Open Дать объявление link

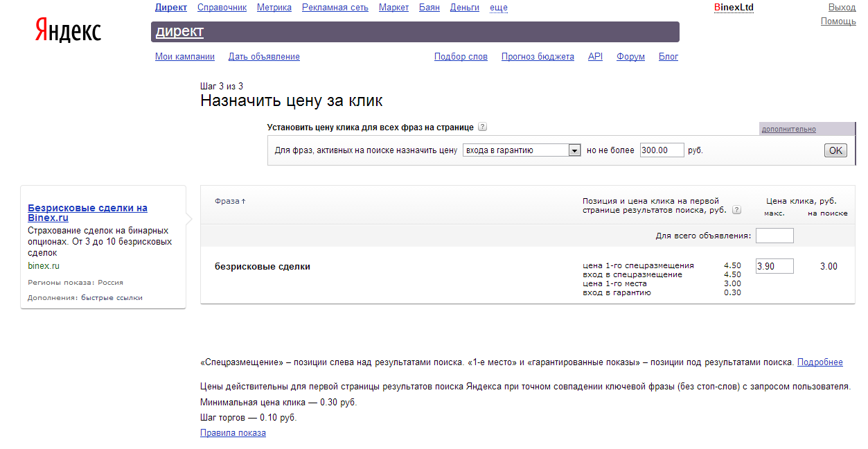point(264,57)
